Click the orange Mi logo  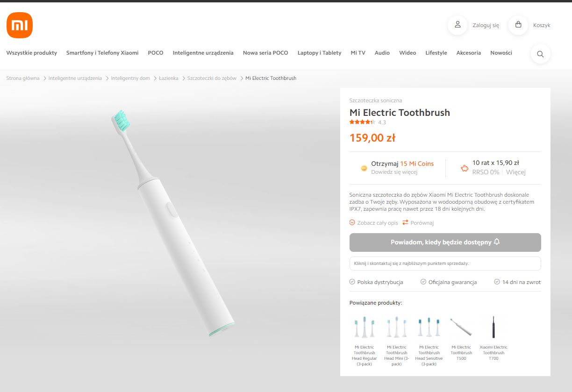pyautogui.click(x=20, y=25)
